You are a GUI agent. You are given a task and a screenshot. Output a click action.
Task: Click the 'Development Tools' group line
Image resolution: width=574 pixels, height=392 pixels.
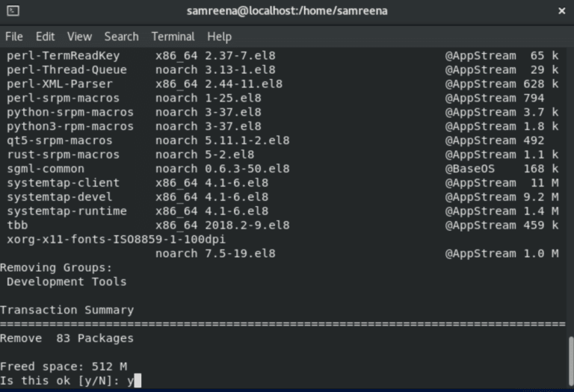coord(67,281)
